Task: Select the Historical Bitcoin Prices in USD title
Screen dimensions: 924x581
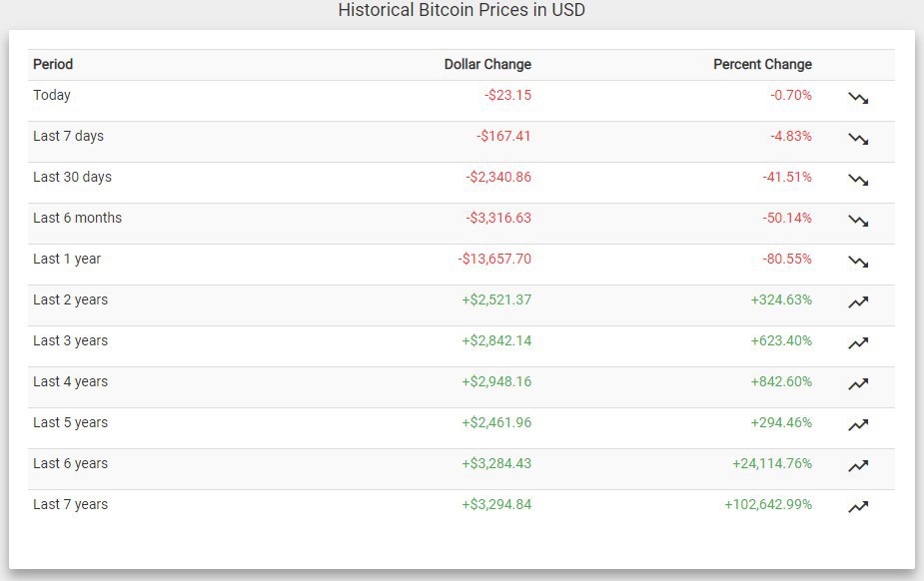Action: 462,10
